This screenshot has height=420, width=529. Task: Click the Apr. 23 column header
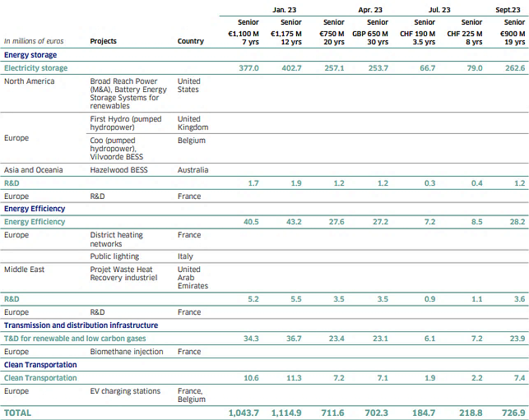[x=370, y=9]
